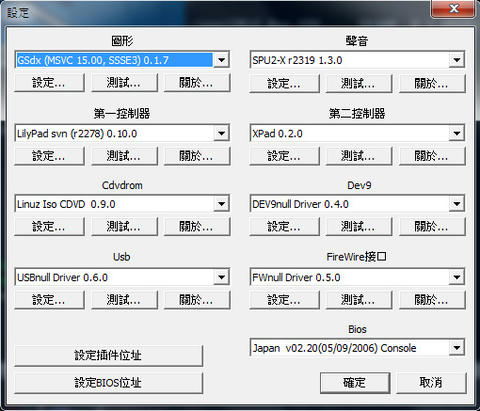This screenshot has width=480, height=411.
Task: Open the Dev9 DEV9null dropdown
Action: pyautogui.click(x=456, y=204)
